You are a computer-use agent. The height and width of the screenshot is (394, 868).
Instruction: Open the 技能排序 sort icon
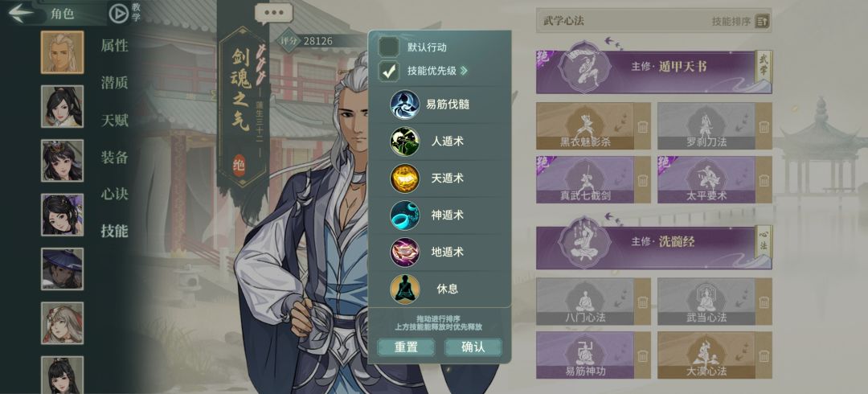762,22
